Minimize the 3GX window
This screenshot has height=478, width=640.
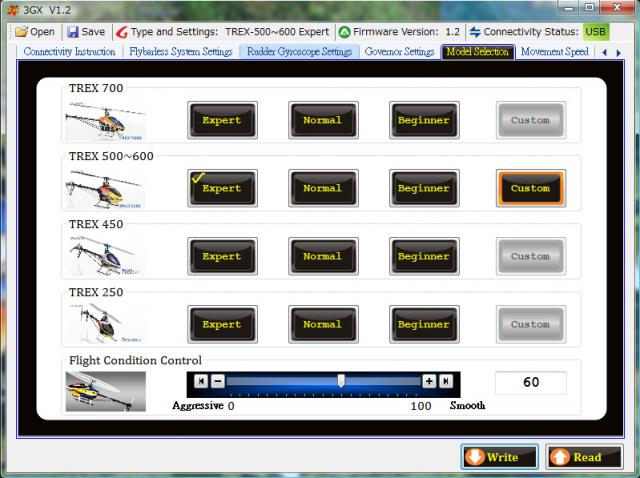click(x=569, y=7)
